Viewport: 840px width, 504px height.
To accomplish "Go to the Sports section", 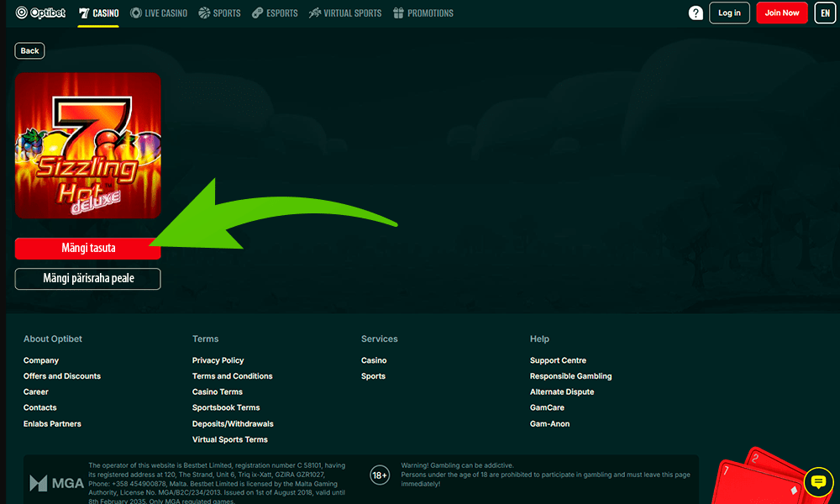I will click(x=219, y=13).
